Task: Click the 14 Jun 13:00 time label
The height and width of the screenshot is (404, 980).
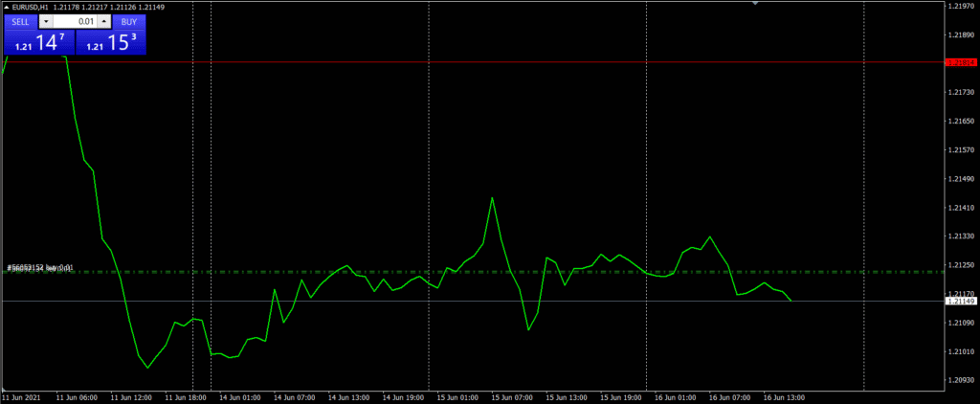Action: point(346,397)
